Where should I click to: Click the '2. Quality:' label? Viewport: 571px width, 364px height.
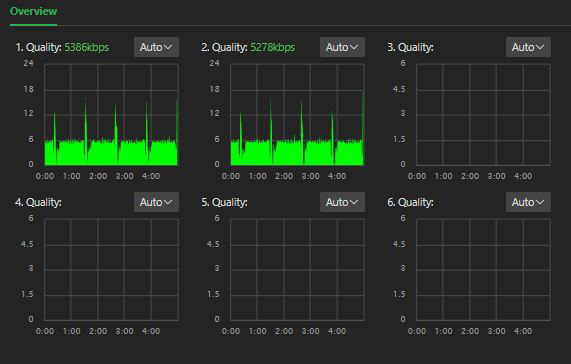tap(224, 47)
